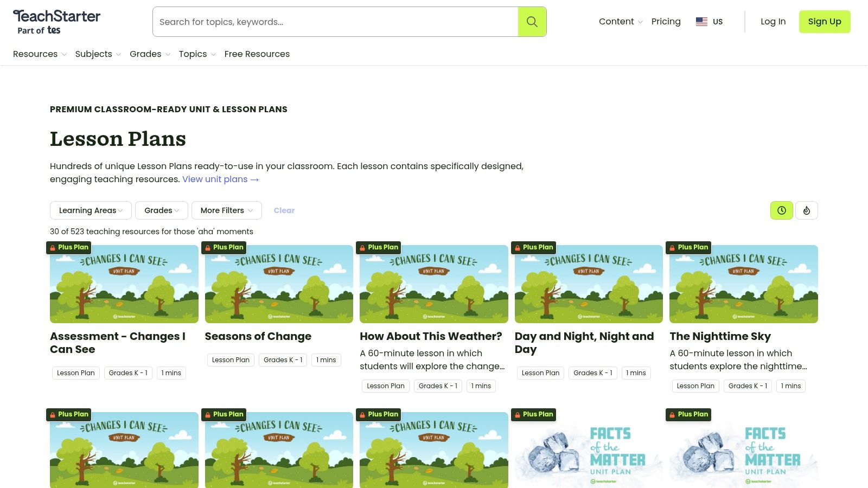Open the Grades navigation menu
868x488 pixels.
[x=150, y=54]
